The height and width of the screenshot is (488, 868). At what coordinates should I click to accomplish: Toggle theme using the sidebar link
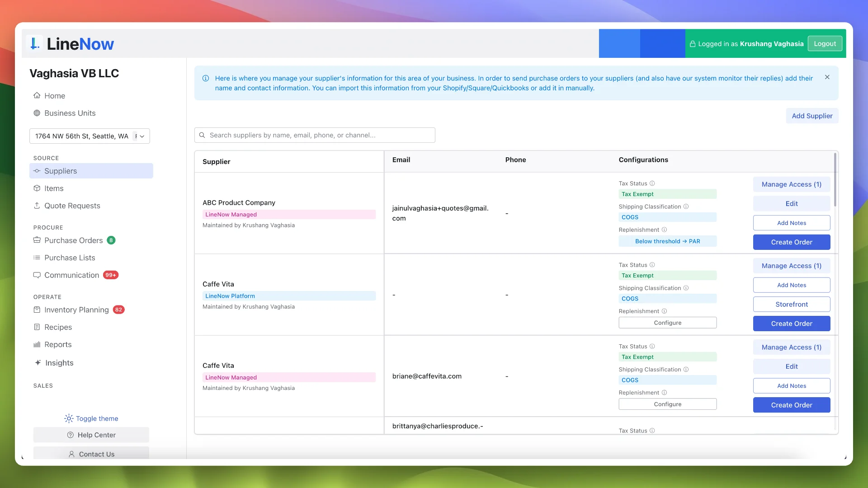tap(97, 418)
